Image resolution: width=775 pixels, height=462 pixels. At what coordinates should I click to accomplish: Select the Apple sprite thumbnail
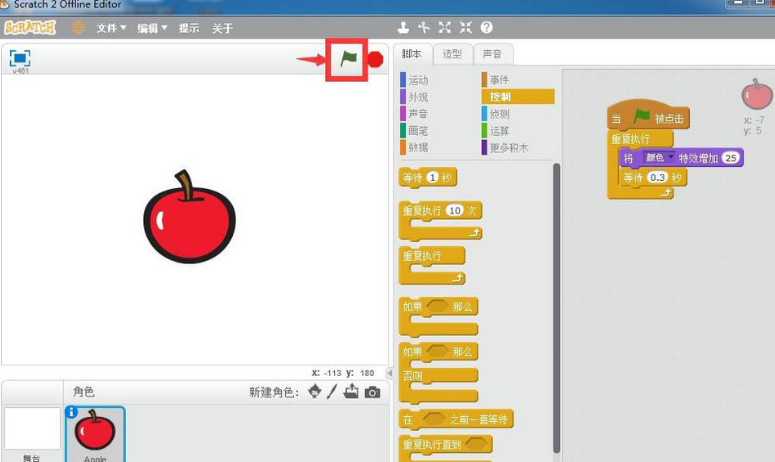(x=94, y=434)
